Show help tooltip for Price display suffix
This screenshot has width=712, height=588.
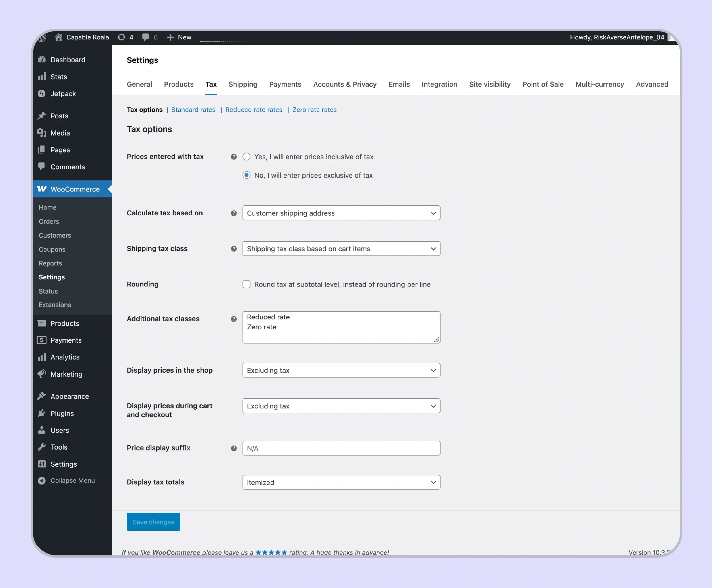234,448
